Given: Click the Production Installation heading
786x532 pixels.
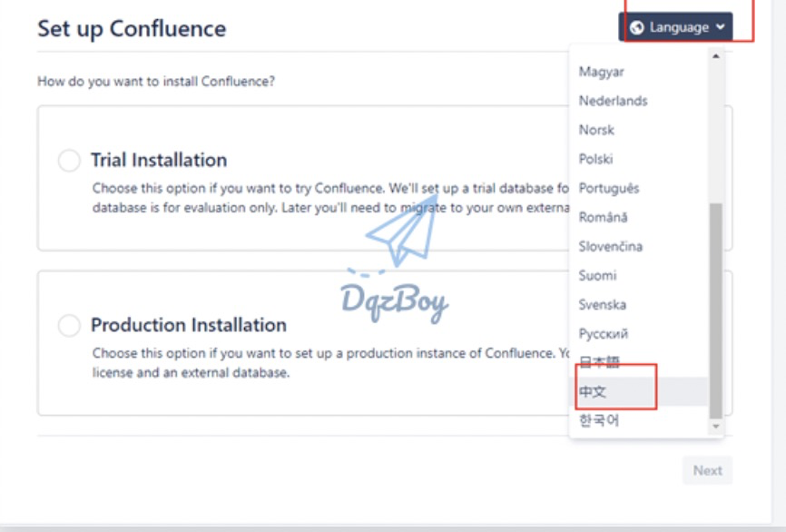Looking at the screenshot, I should point(189,325).
